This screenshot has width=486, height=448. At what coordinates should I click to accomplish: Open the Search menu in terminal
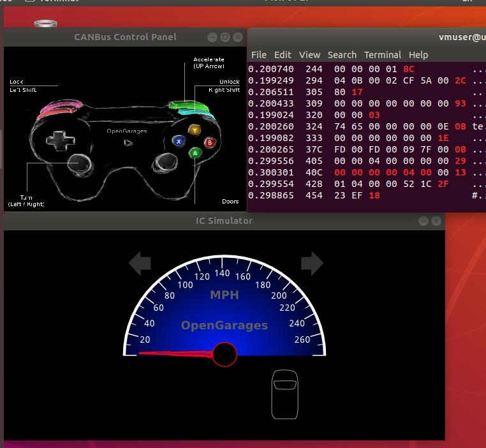click(x=342, y=55)
